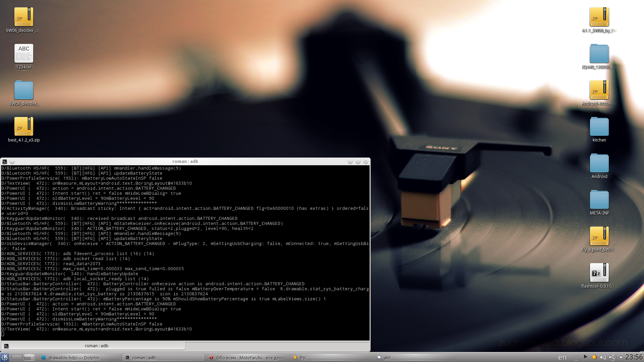Switch to the abt chat taskbar entry
The image size is (644, 362).
415,358
